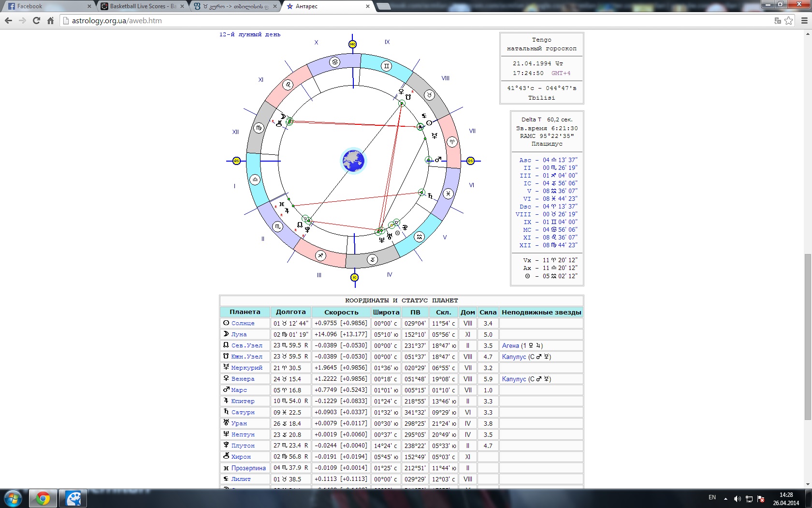
Task: Go to the browser home page
Action: click(x=50, y=21)
